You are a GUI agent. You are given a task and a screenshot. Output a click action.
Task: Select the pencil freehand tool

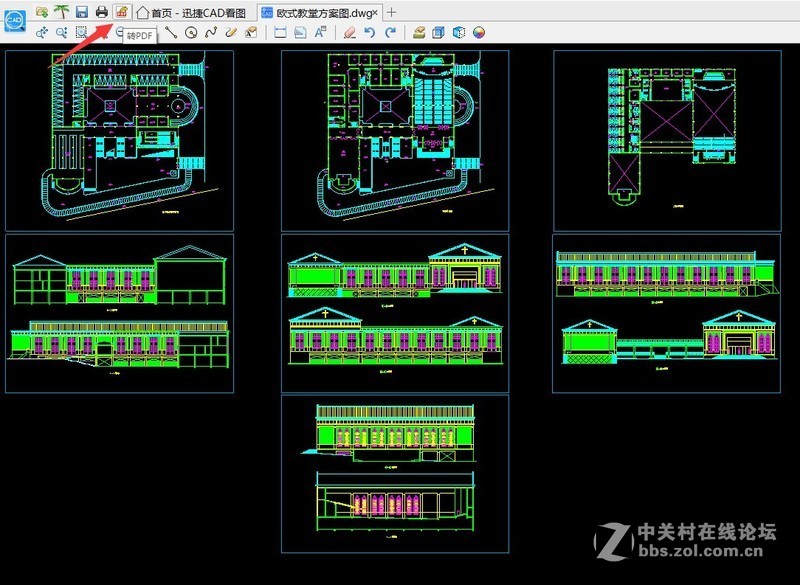coord(231,33)
